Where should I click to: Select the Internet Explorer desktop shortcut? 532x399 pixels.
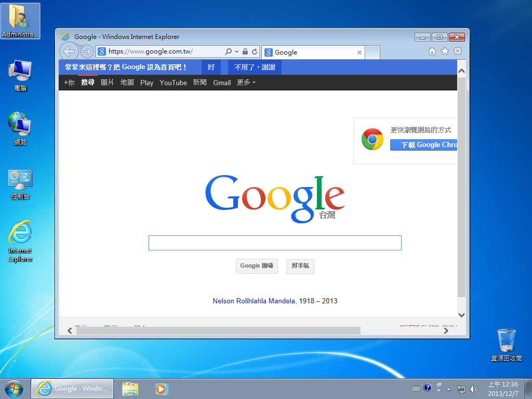(x=20, y=241)
